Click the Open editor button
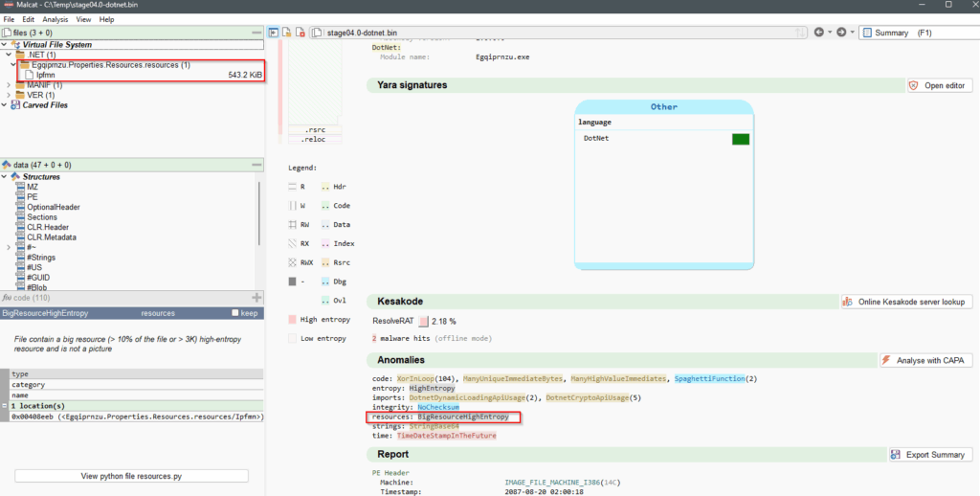Viewport: 980px width, 496px height. pyautogui.click(x=940, y=85)
